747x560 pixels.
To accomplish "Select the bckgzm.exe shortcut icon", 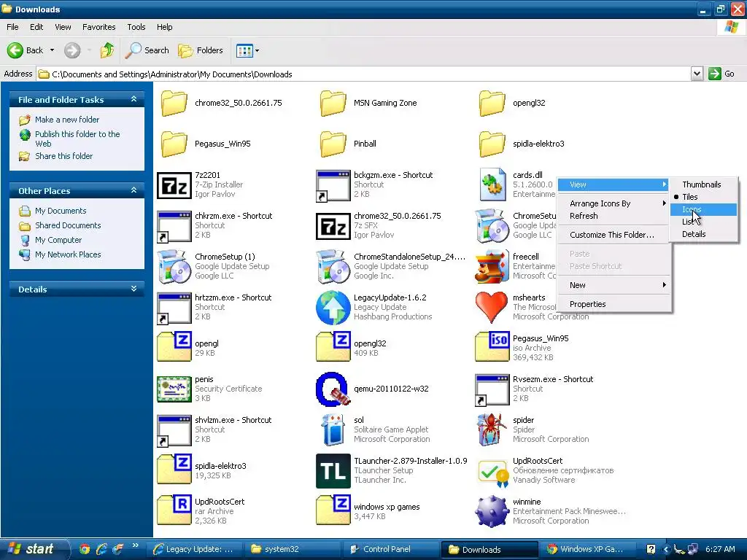I will click(x=333, y=186).
